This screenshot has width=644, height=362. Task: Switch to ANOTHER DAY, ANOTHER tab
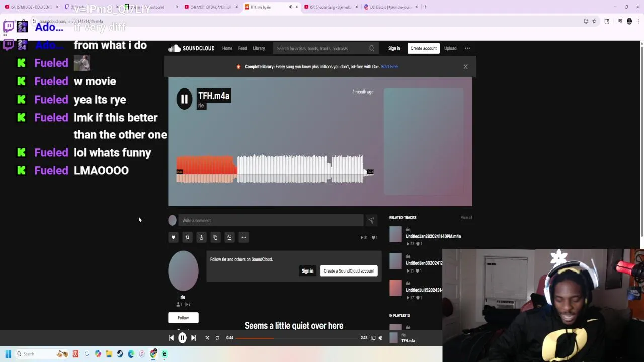coord(211,7)
